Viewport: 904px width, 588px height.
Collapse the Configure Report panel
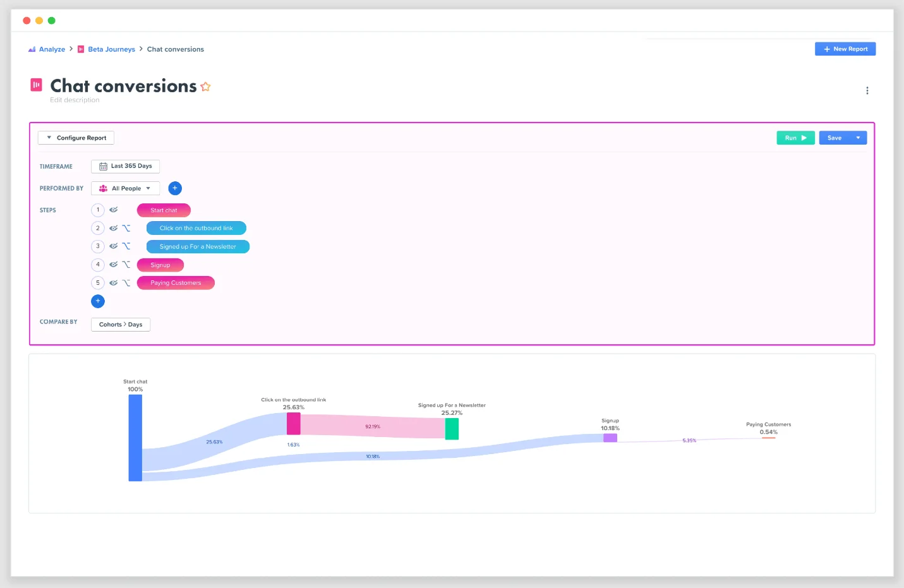(76, 138)
